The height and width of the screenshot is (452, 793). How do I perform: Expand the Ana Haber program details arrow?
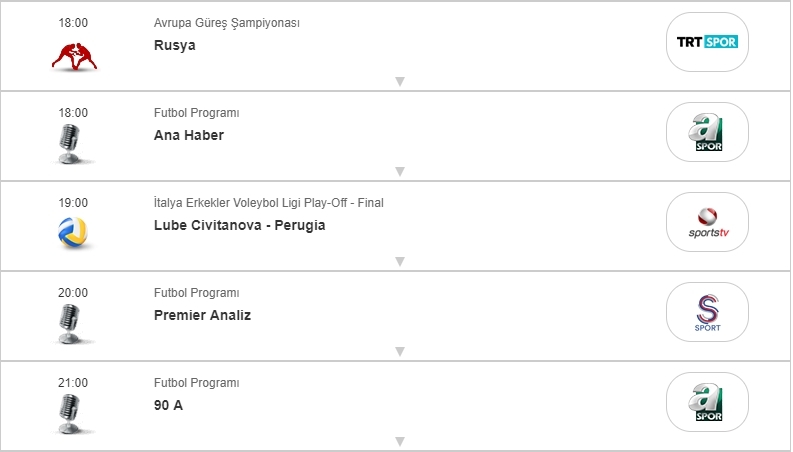(399, 172)
